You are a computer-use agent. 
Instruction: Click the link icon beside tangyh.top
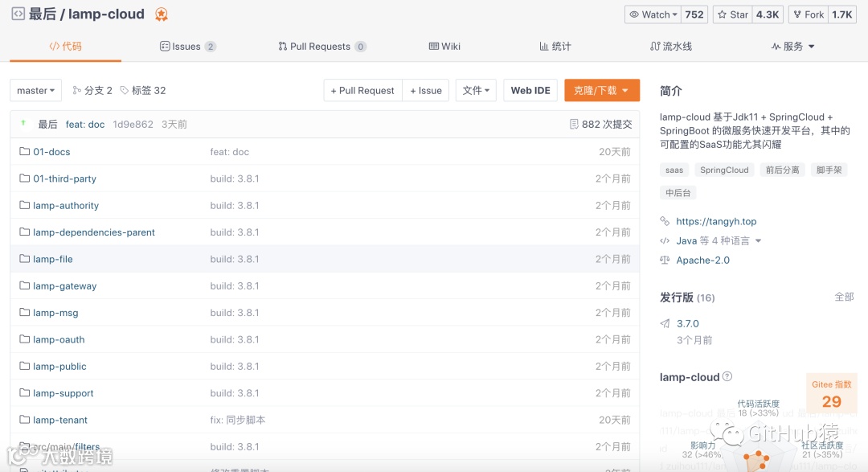click(x=665, y=221)
